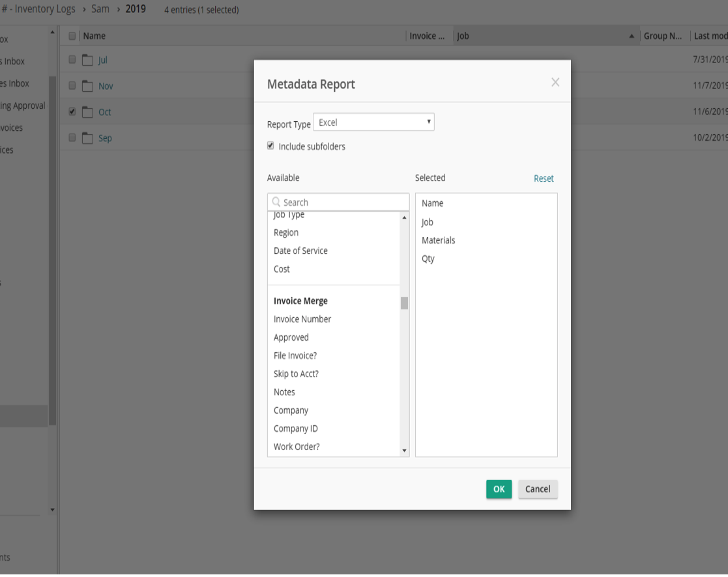The height and width of the screenshot is (577, 728).
Task: Select Materials in Selected list
Action: click(438, 240)
